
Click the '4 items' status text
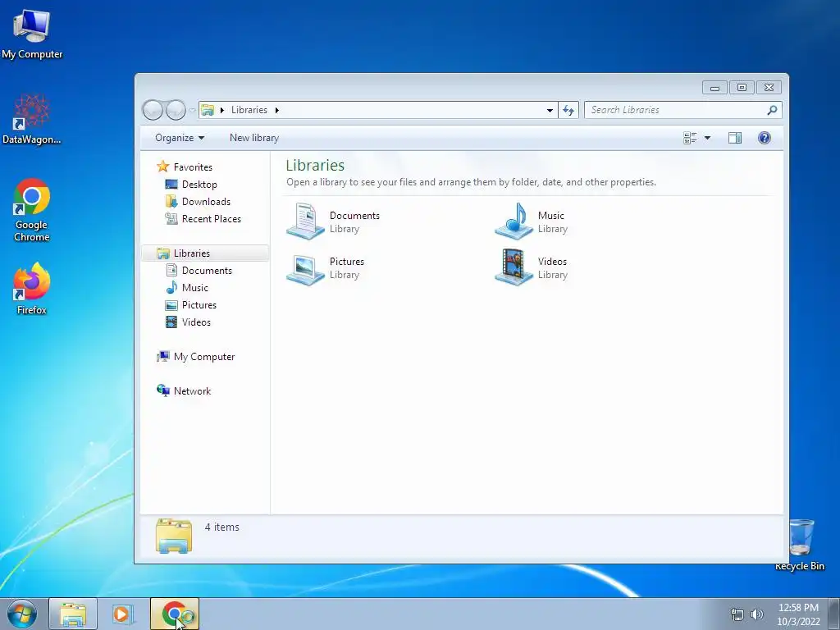[221, 527]
